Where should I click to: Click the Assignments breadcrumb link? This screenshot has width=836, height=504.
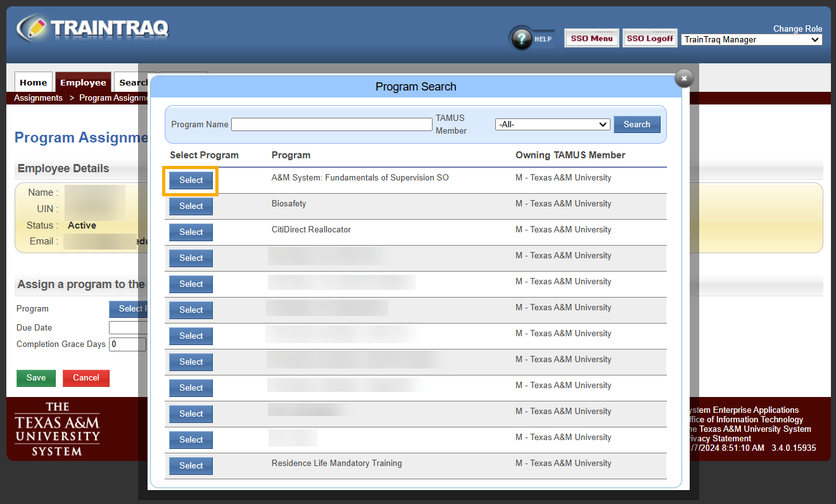tap(39, 98)
